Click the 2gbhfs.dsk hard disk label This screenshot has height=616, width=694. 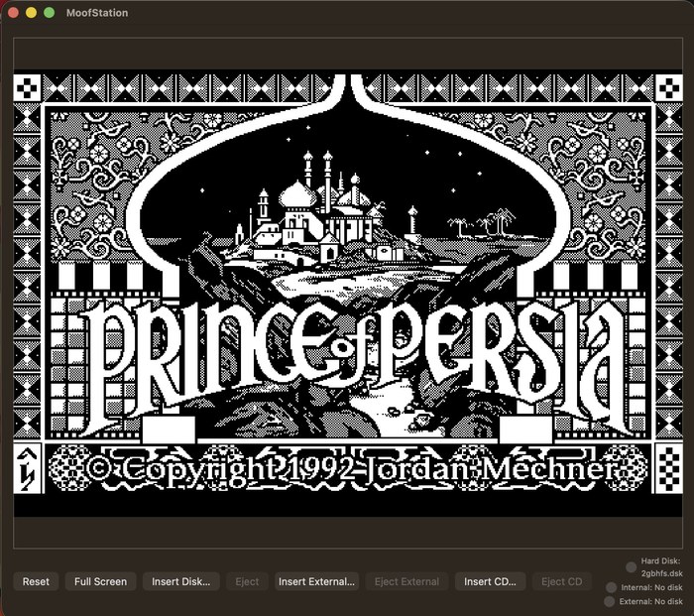point(661,573)
